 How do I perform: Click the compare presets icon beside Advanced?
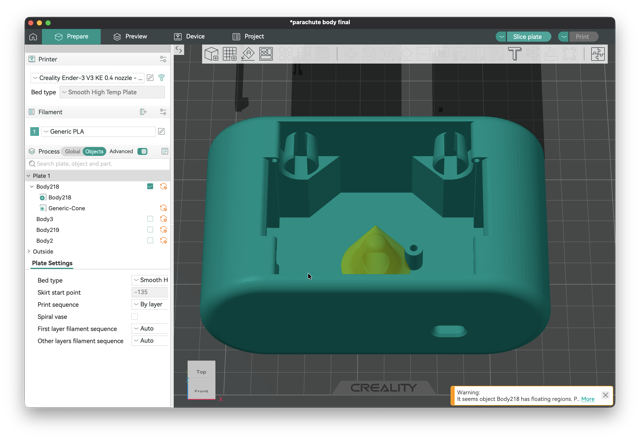(x=164, y=151)
